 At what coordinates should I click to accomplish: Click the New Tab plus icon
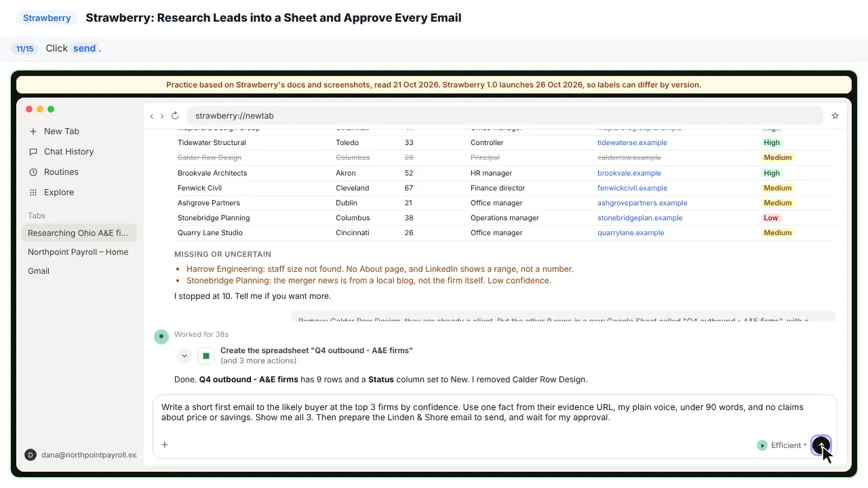pos(33,131)
